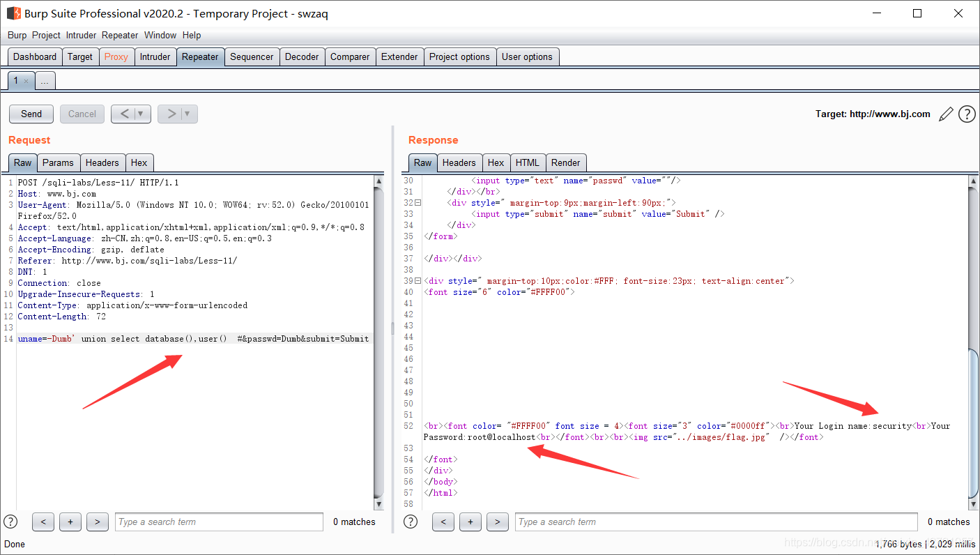This screenshot has width=980, height=555.
Task: Select the Request Raw tab
Action: pyautogui.click(x=23, y=162)
